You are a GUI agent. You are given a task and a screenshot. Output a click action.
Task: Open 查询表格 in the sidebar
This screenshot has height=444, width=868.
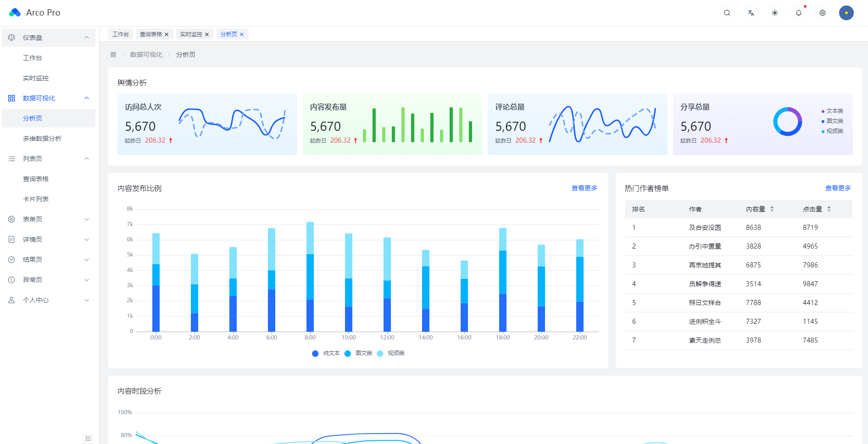tap(49, 179)
